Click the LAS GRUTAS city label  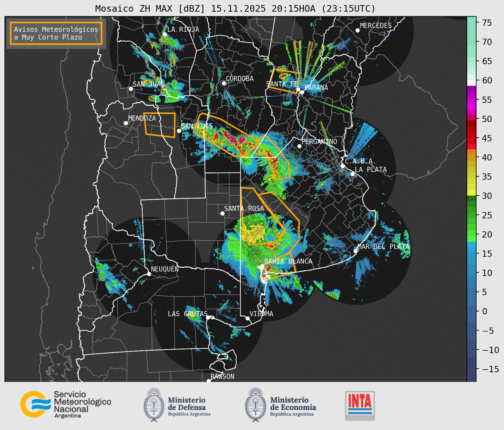pos(188,314)
